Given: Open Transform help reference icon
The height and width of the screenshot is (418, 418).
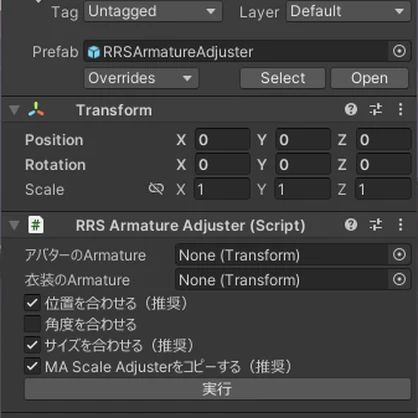Looking at the screenshot, I should (351, 109).
